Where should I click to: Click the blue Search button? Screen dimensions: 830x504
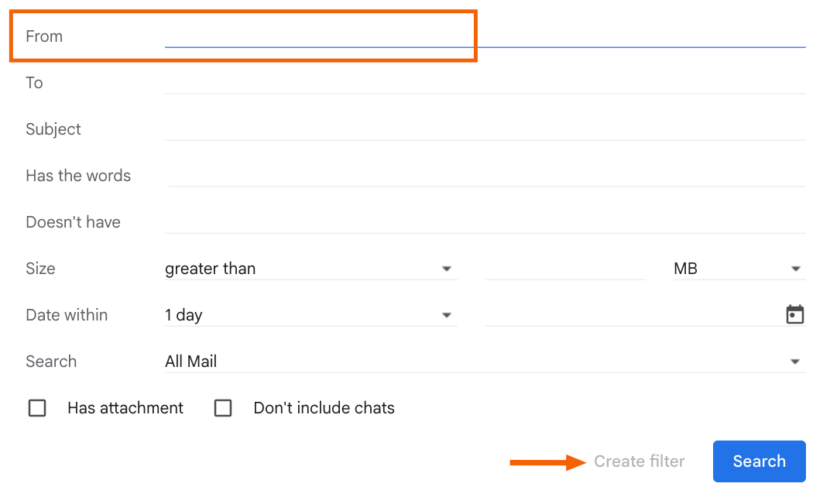pos(759,461)
